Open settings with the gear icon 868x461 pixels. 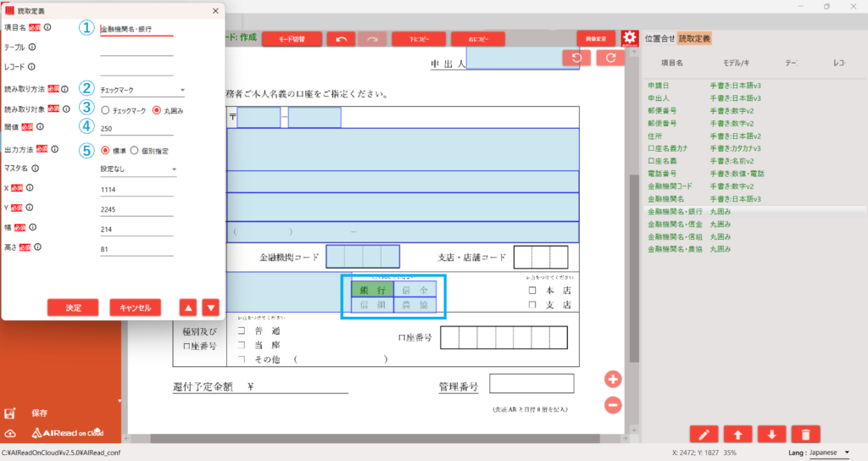(x=630, y=38)
